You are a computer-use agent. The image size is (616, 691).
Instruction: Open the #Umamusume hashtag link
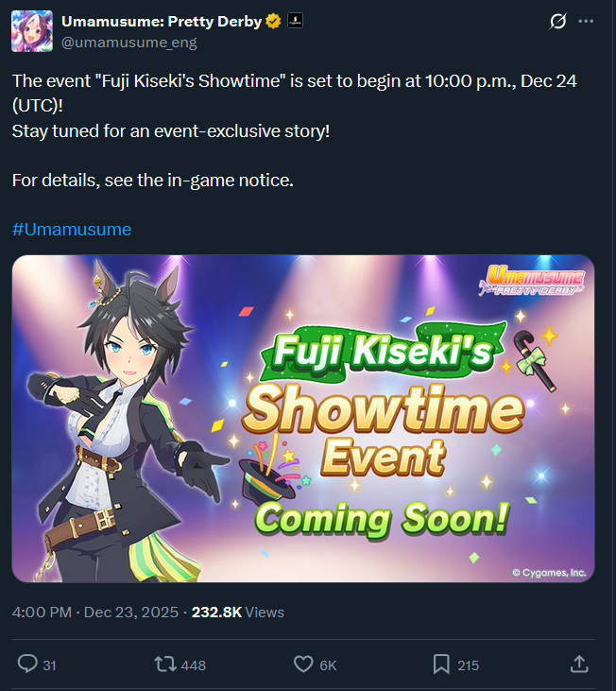(x=72, y=230)
